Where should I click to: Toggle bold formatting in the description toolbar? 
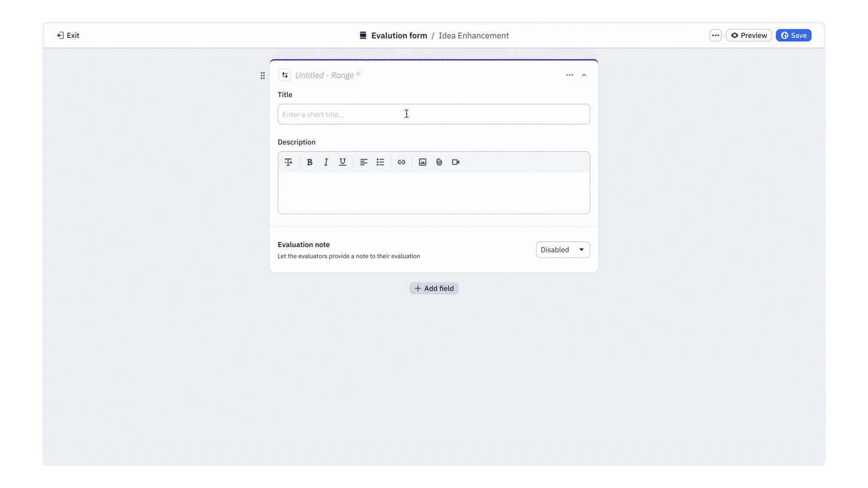click(x=309, y=162)
